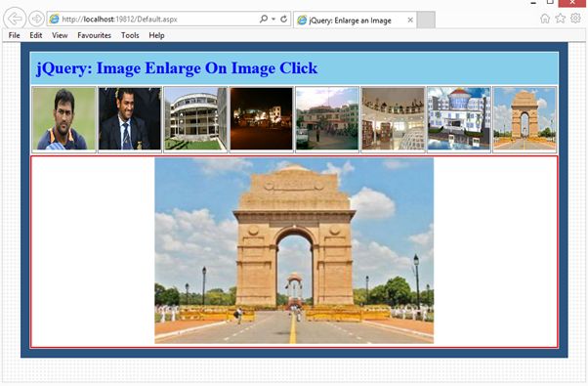Open the address bar dropdown arrow
The height and width of the screenshot is (386, 588).
tap(273, 19)
